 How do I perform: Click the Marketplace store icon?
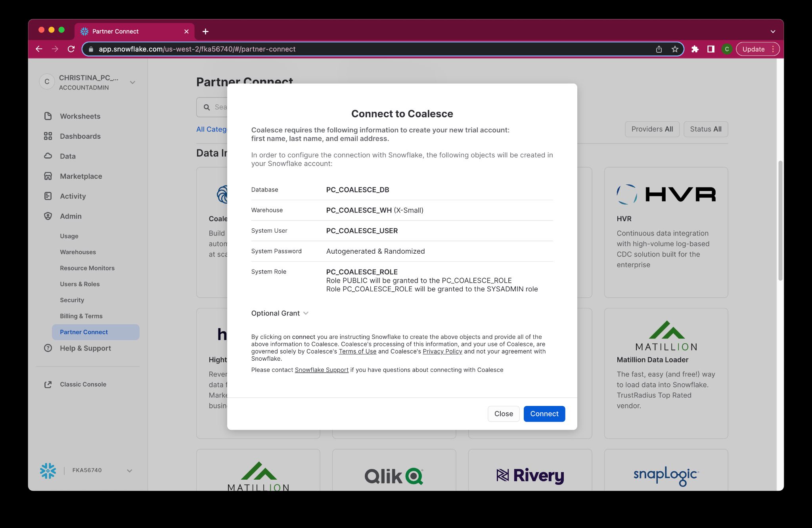(x=48, y=176)
